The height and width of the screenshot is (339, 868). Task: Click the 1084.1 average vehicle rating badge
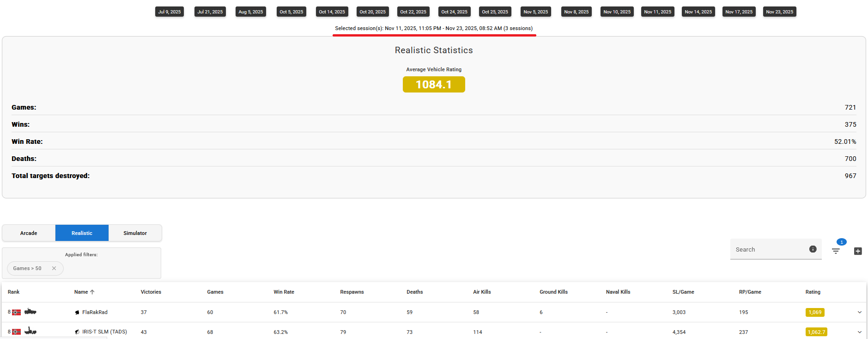434,85
